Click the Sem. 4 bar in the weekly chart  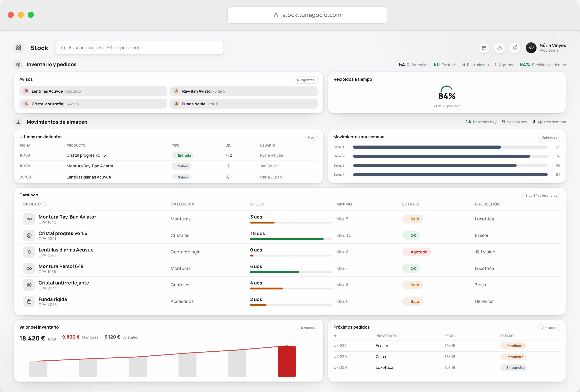coord(450,175)
